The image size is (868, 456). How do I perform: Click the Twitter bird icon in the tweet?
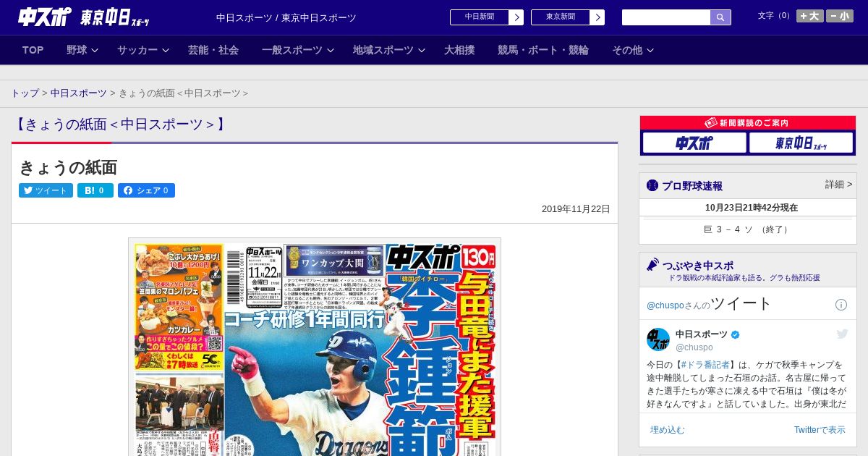point(843,334)
